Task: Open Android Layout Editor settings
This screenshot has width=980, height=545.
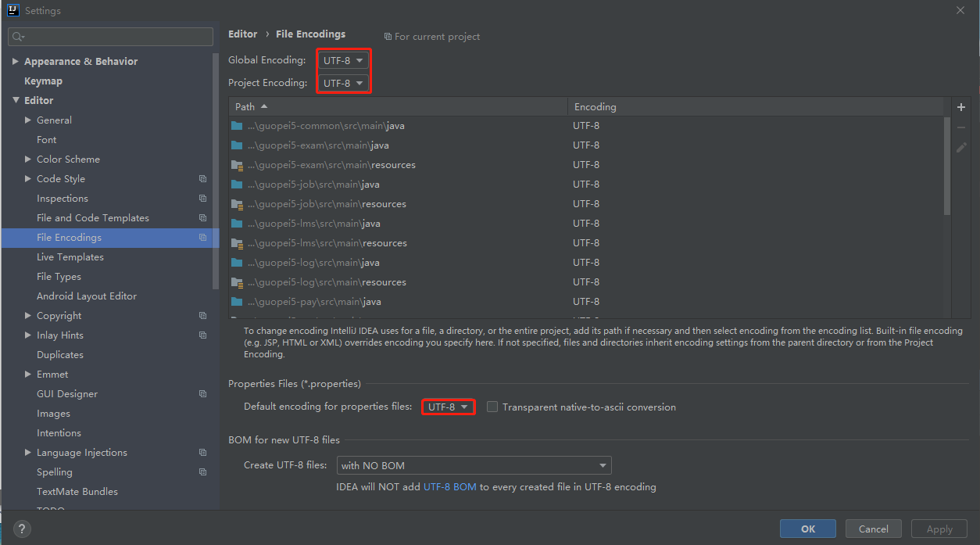Action: (x=87, y=296)
